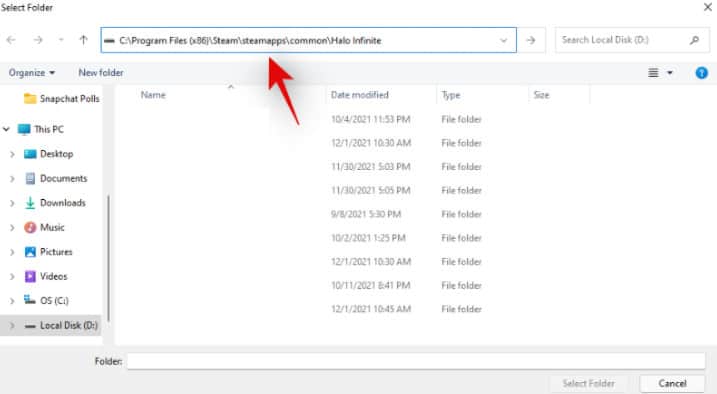Close the Select Folder dialog
The width and height of the screenshot is (717, 394).
[x=707, y=7]
